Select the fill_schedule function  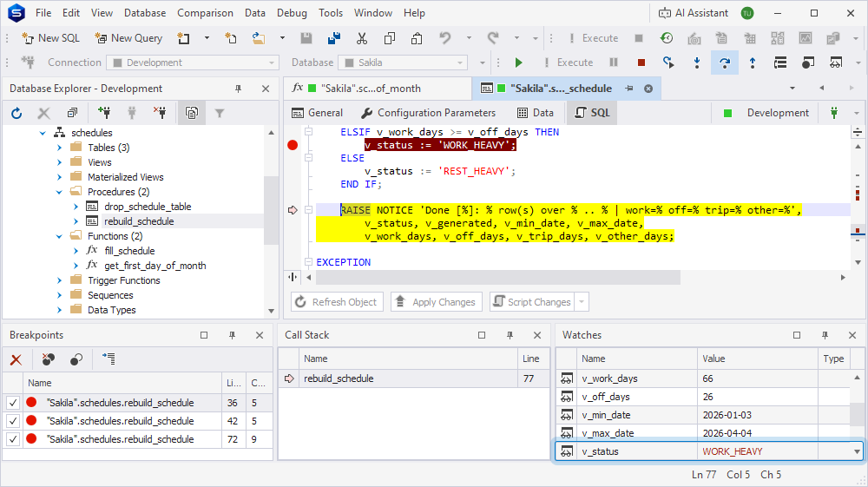point(129,251)
